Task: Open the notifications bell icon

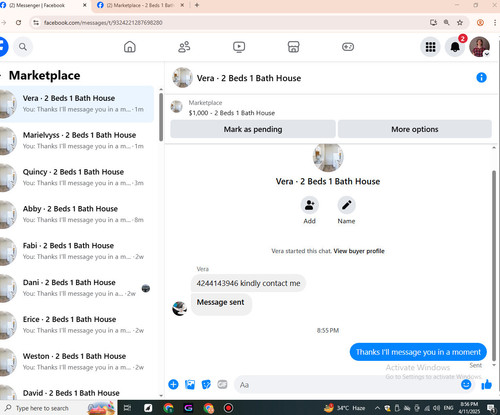Action: (455, 47)
